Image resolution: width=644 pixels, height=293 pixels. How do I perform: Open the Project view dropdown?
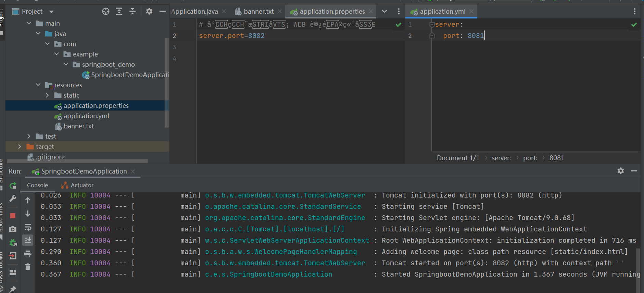point(51,12)
